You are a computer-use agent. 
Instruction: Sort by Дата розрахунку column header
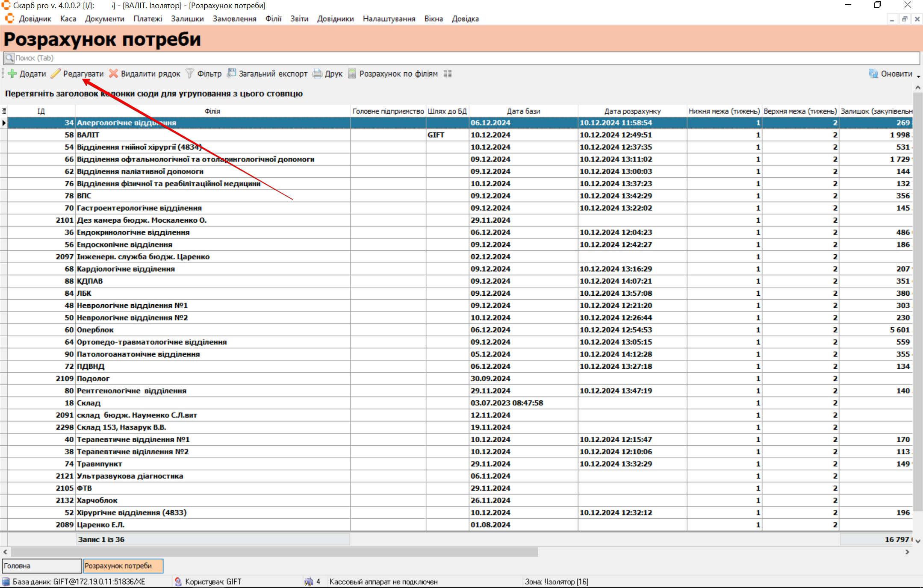pos(632,111)
